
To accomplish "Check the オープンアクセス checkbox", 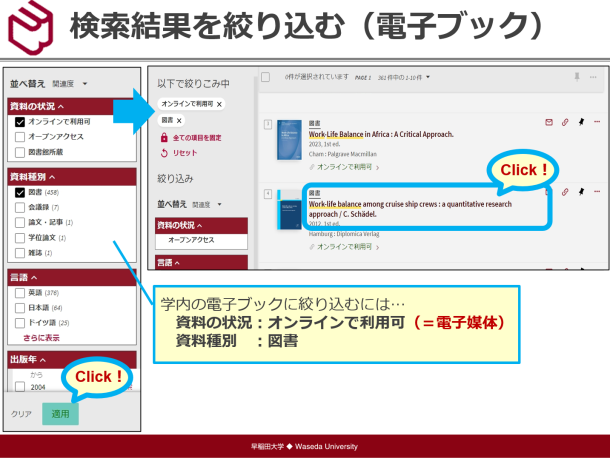I will (20, 137).
